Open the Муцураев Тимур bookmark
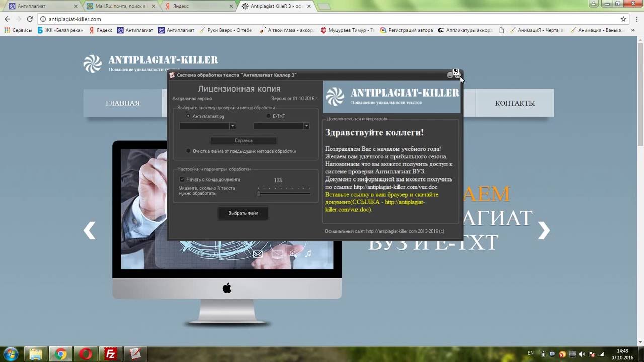Image resolution: width=644 pixels, height=362 pixels. 348,30
